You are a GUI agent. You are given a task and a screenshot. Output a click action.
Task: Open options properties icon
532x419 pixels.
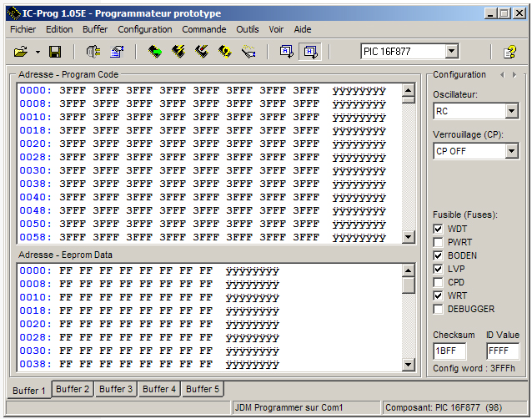(117, 52)
